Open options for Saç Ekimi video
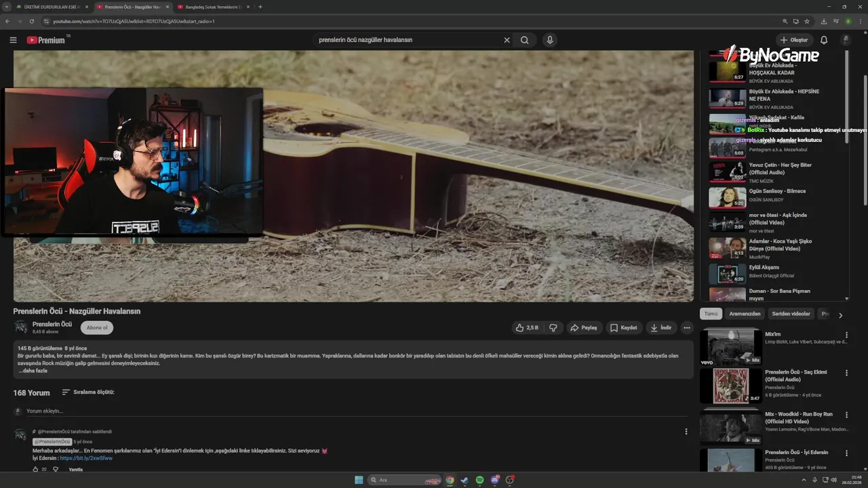The image size is (868, 488). click(x=846, y=373)
